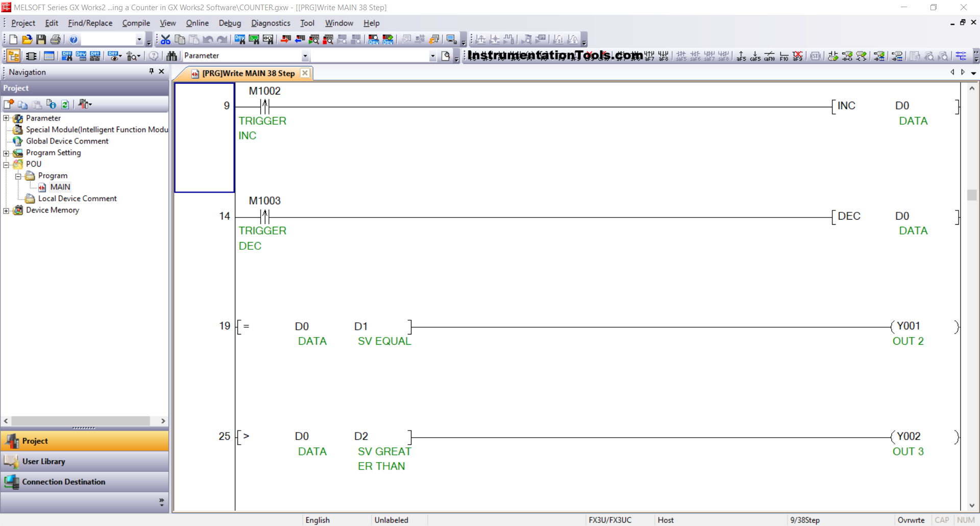Expand the Program Setting tree node
This screenshot has height=526, width=980.
[6, 153]
